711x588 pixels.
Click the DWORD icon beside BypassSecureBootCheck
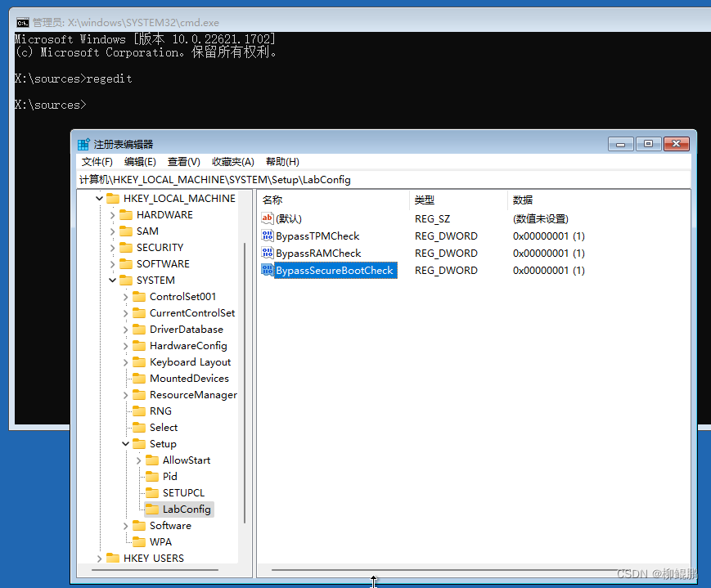tap(268, 270)
